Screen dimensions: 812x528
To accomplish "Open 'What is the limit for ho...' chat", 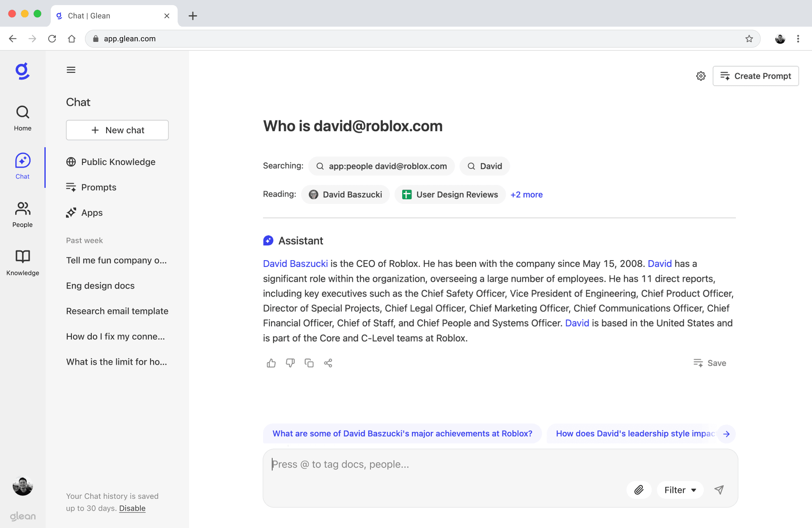I will (117, 362).
